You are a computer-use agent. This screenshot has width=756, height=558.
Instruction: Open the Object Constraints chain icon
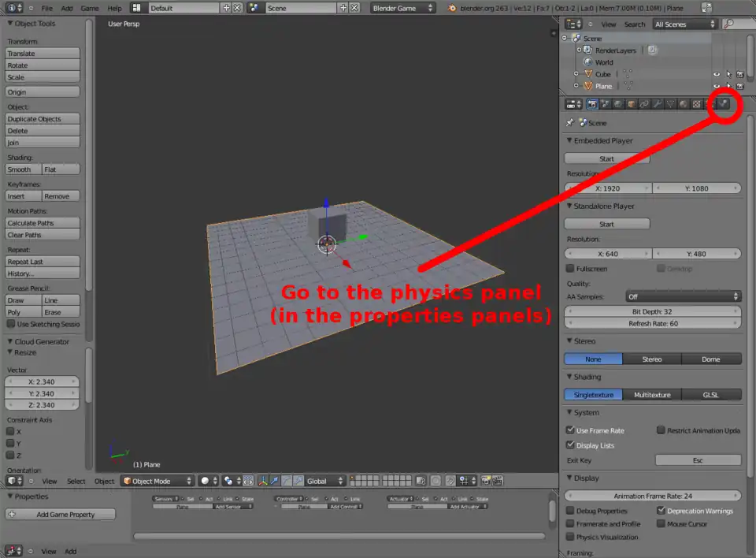644,104
